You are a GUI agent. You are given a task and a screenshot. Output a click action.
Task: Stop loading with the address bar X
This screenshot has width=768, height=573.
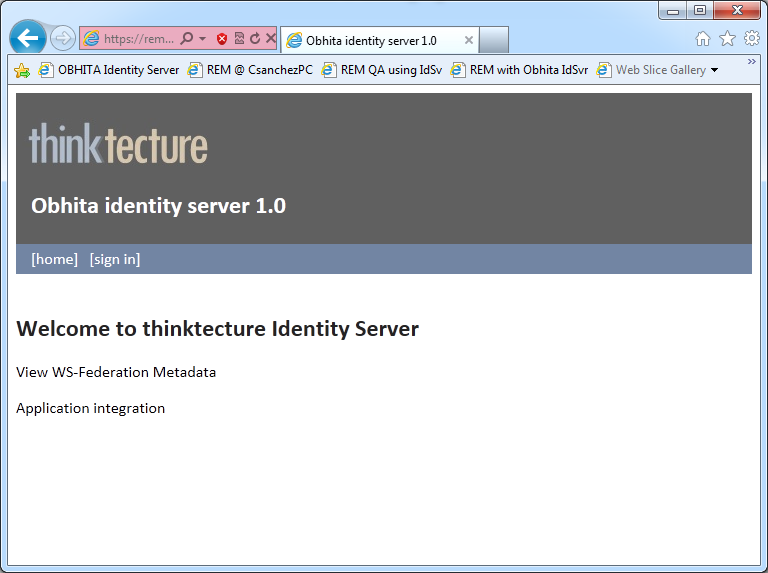(x=271, y=38)
